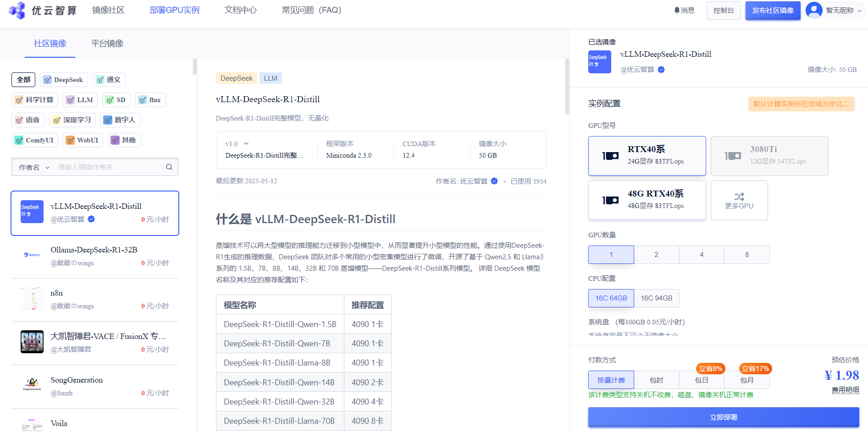Screen dimensions: 868x432
Task: Click the 控制台 button
Action: pos(724,10)
